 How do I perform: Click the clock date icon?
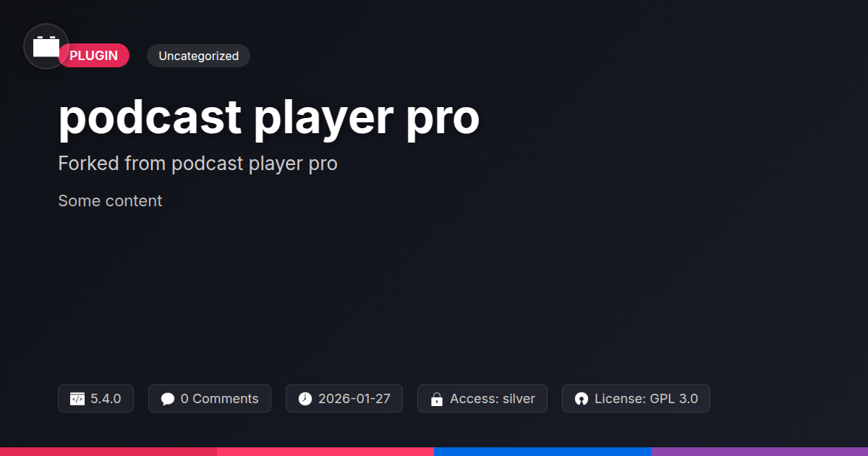coord(305,399)
